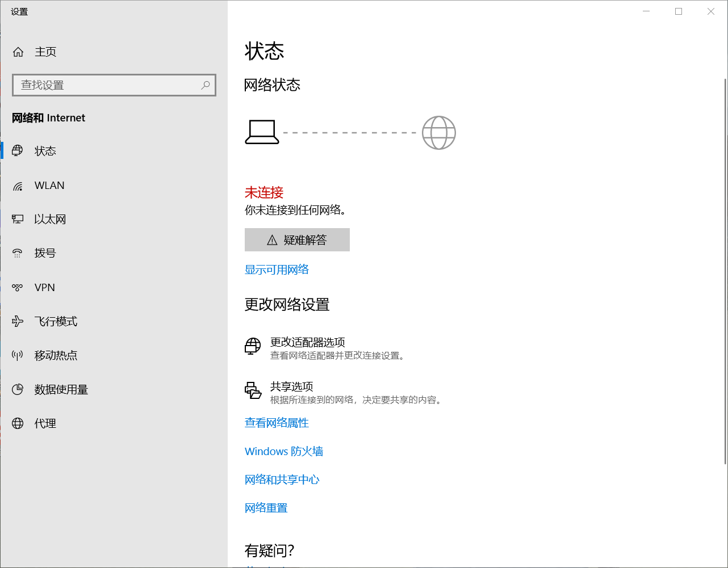Click the 状态 globe icon in sidebar
Image resolution: width=728 pixels, height=568 pixels.
[x=18, y=151]
